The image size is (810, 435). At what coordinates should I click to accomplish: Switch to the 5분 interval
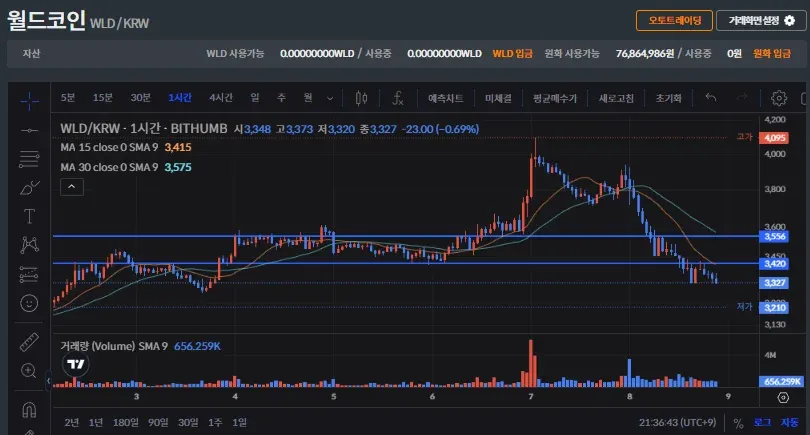pyautogui.click(x=68, y=98)
